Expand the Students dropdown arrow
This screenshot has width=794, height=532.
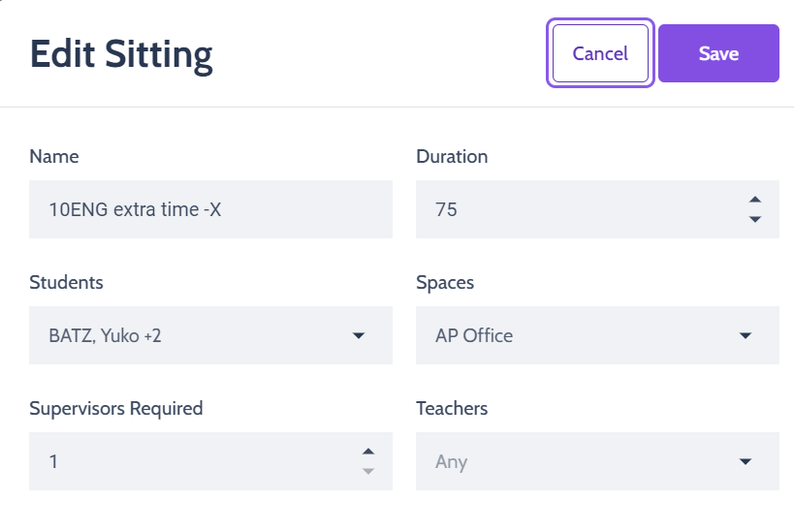point(359,335)
